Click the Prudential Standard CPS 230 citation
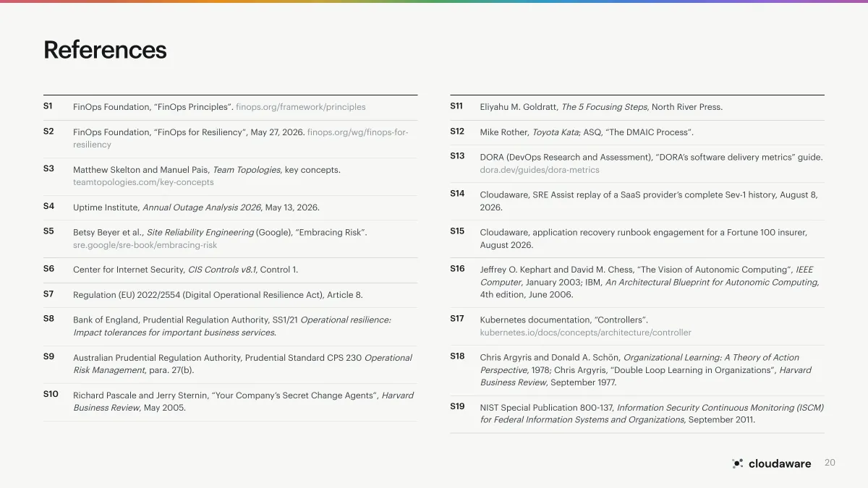The height and width of the screenshot is (488, 868). click(x=242, y=364)
